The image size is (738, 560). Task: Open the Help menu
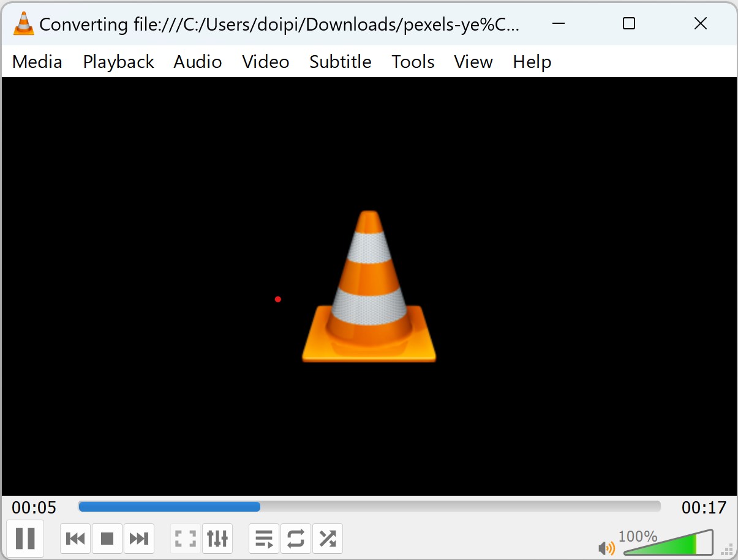click(532, 62)
